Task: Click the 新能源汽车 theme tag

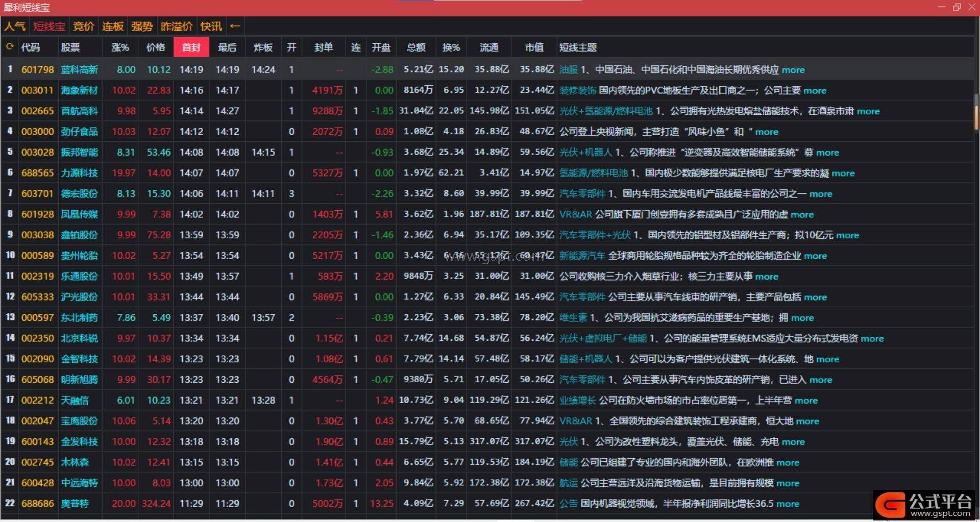Action: coord(582,256)
